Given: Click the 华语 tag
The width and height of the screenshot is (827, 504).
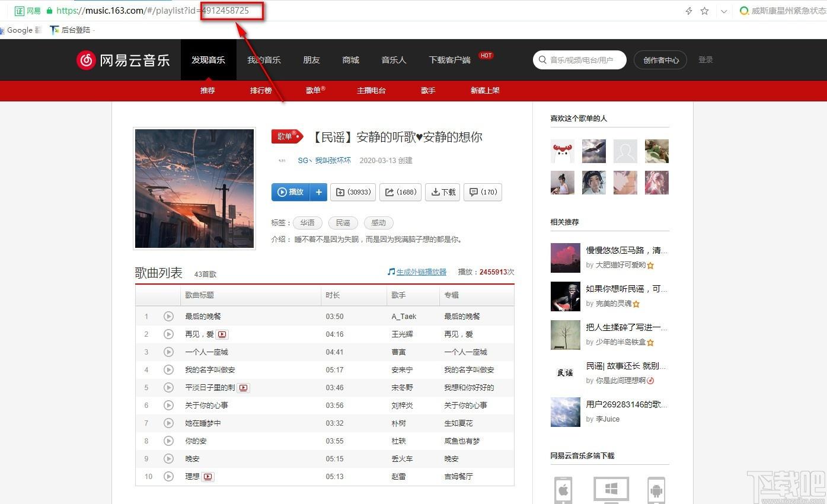Looking at the screenshot, I should pyautogui.click(x=307, y=223).
